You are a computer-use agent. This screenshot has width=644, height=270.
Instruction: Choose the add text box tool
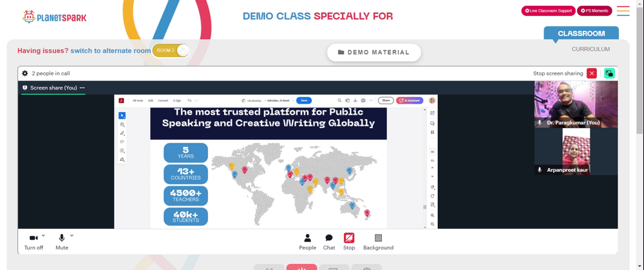[122, 150]
